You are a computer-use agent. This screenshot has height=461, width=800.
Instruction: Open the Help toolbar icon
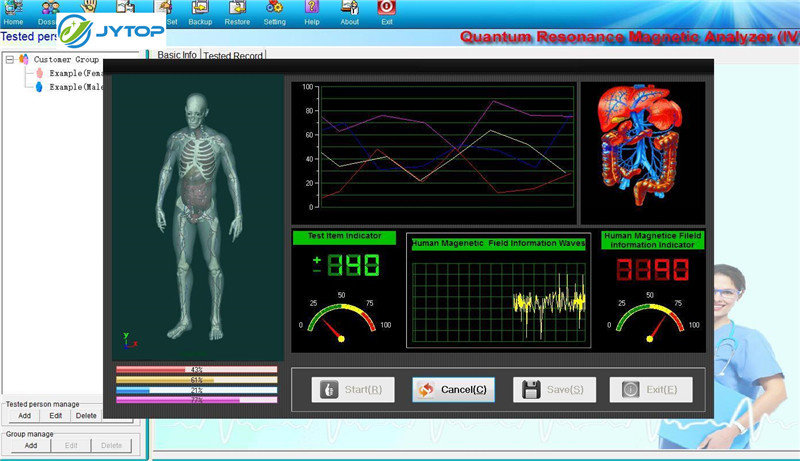pos(312,13)
